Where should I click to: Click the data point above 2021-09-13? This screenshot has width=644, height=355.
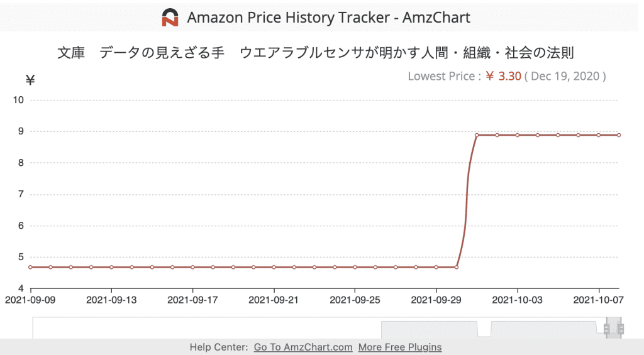pos(111,267)
